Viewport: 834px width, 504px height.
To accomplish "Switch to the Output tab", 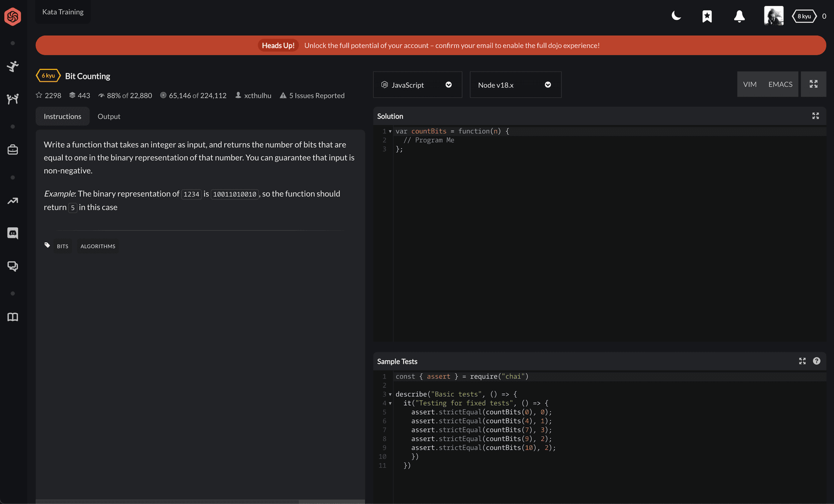I will 109,116.
